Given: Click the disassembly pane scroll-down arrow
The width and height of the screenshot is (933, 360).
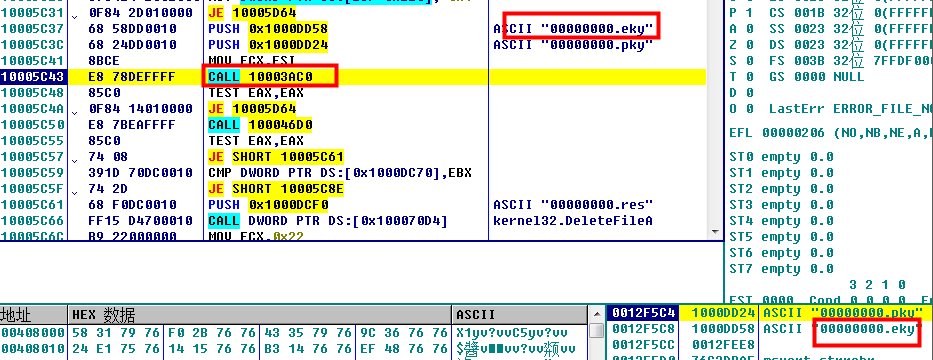Looking at the screenshot, I should [715, 231].
